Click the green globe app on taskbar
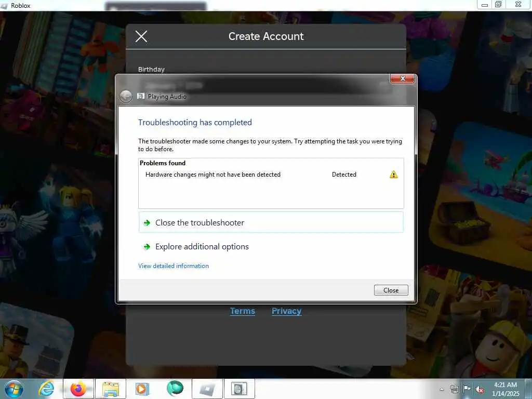The image size is (532, 399). pyautogui.click(x=175, y=389)
